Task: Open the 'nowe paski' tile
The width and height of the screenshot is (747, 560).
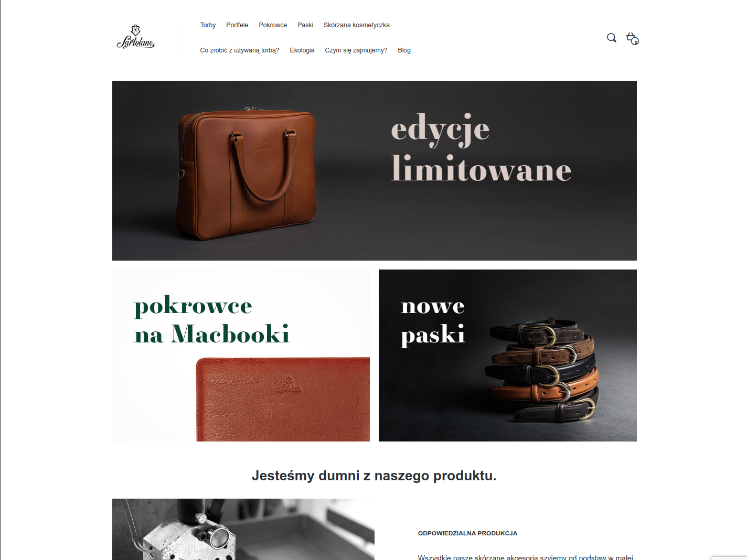Action: (x=508, y=356)
